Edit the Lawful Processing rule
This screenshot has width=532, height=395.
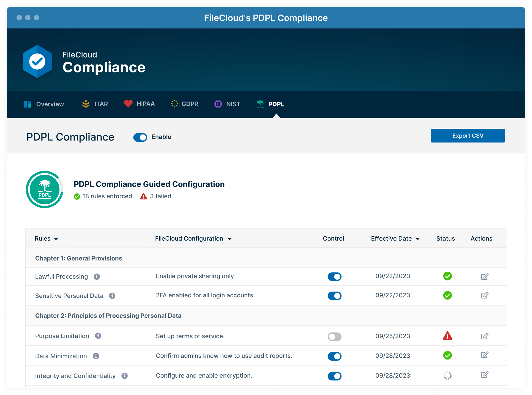click(x=485, y=276)
